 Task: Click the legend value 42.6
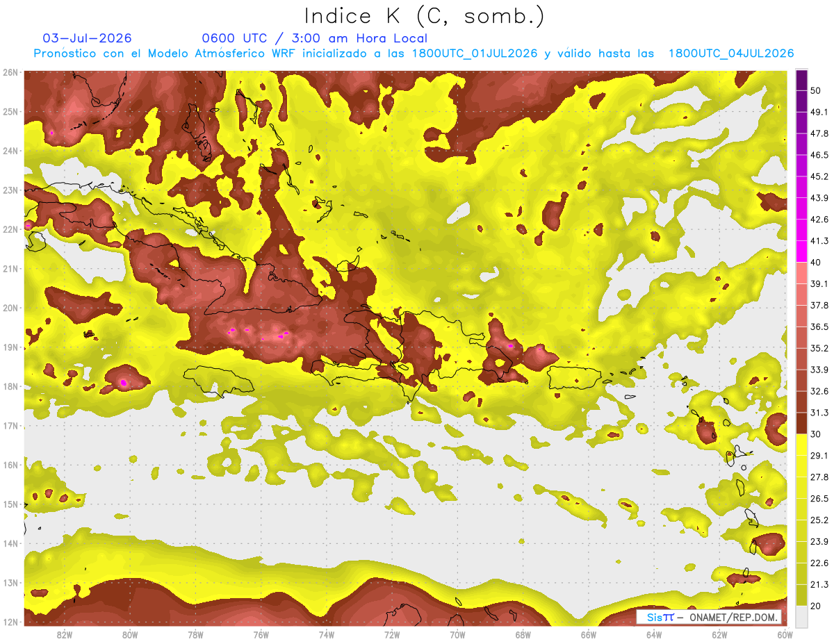pyautogui.click(x=819, y=220)
